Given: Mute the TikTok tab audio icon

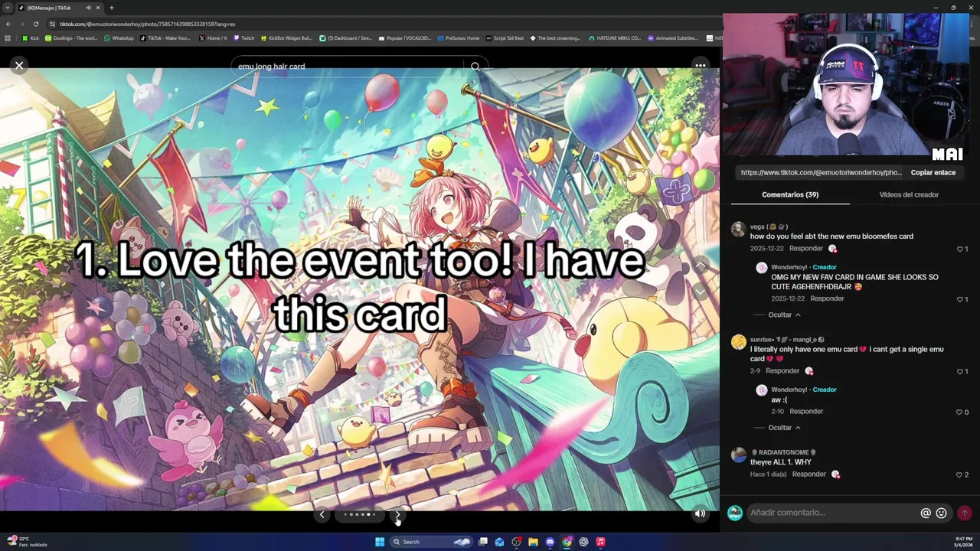Looking at the screenshot, I should 89,8.
